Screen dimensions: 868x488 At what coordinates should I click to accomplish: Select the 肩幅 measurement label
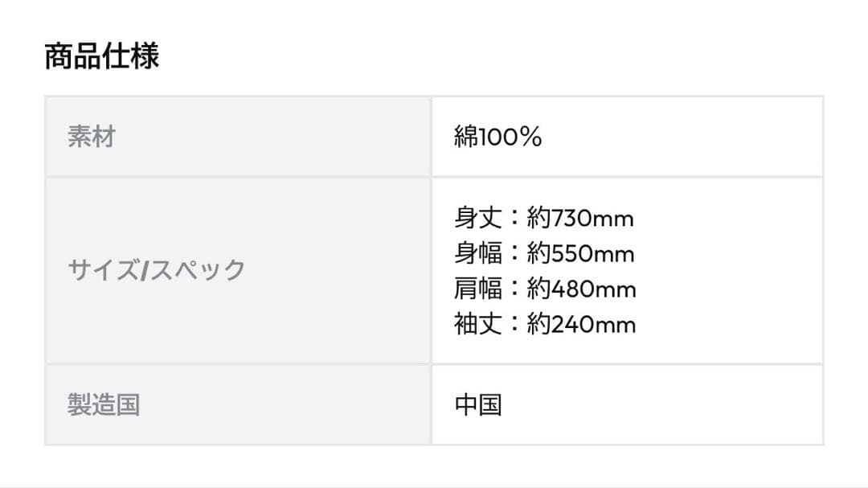[x=478, y=289]
